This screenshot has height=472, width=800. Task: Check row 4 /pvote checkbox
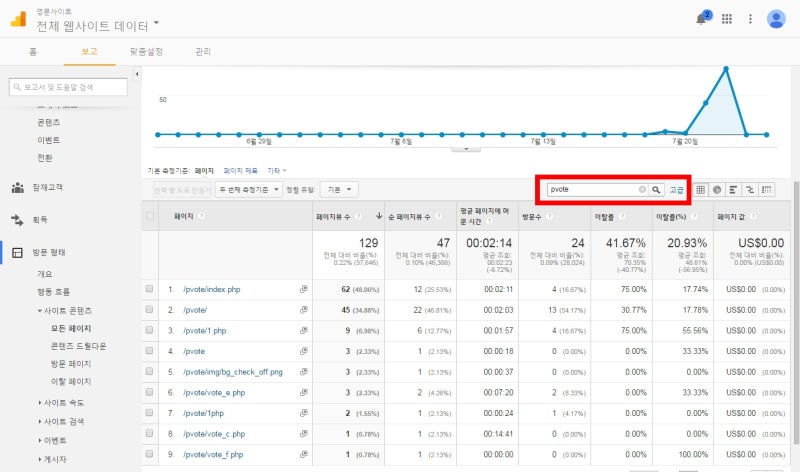tap(149, 351)
